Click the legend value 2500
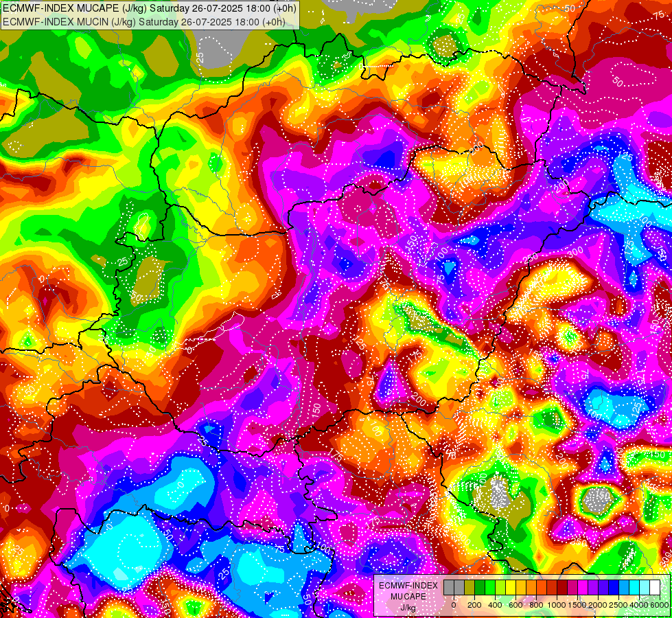This screenshot has height=618, width=672. (x=618, y=605)
